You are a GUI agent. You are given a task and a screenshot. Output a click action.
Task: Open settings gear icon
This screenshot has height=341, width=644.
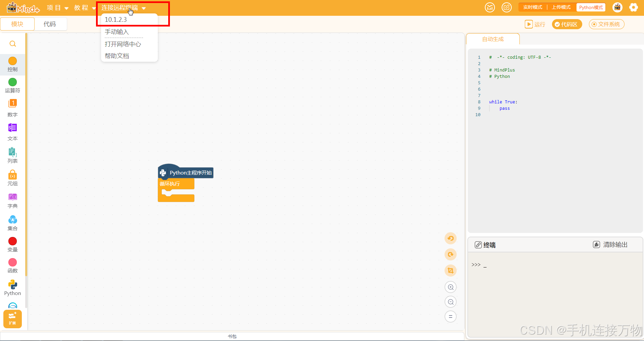[x=634, y=7]
